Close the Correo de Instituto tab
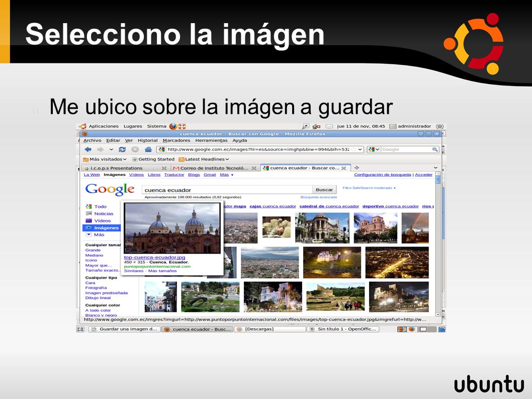532x399 pixels. click(254, 168)
